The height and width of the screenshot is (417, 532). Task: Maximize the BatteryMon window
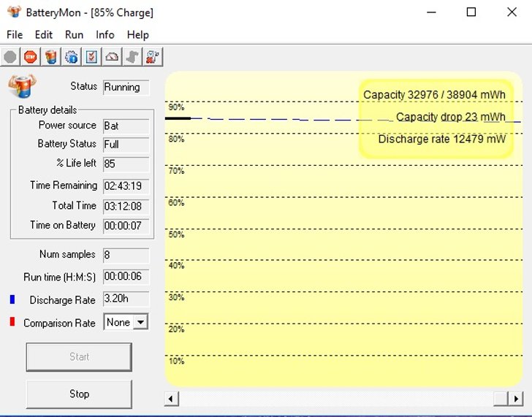tap(471, 12)
